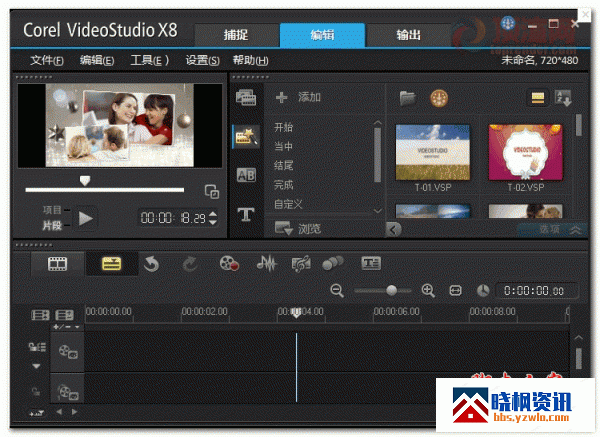Click the film reel template icon

(x=439, y=98)
